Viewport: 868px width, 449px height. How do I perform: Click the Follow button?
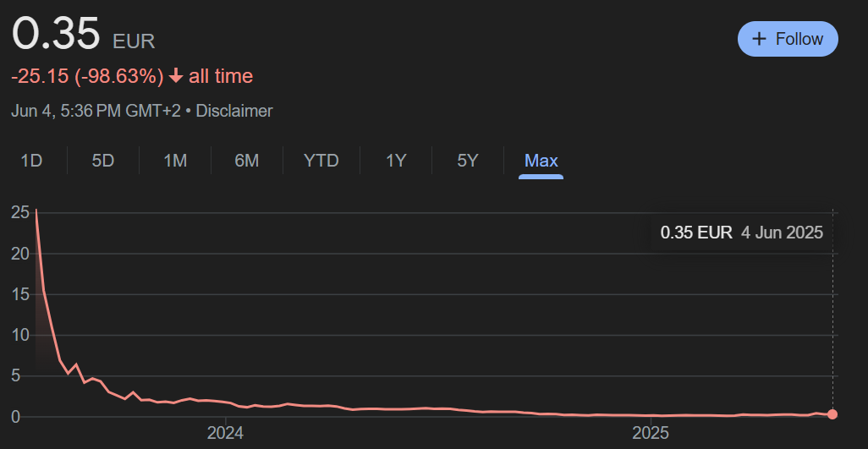pos(788,39)
